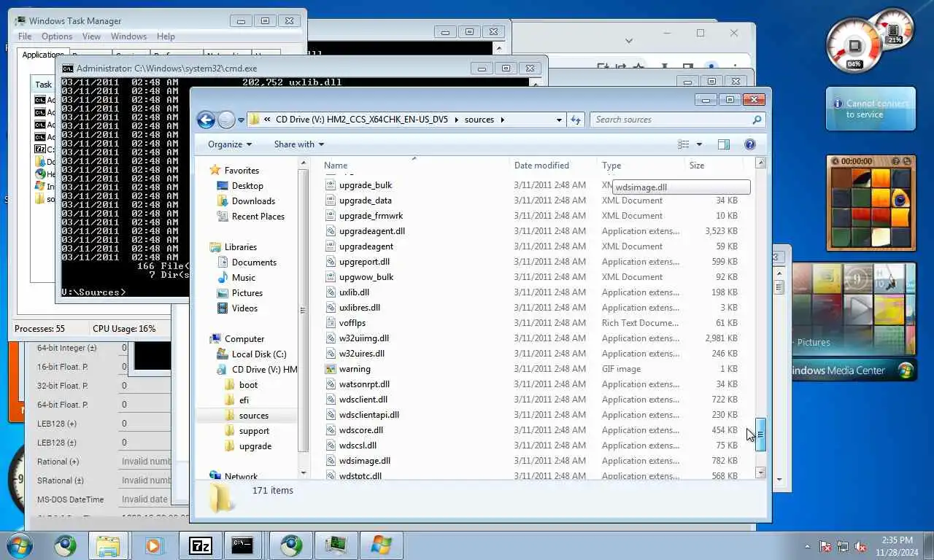Open the Music library
The height and width of the screenshot is (560, 934).
pyautogui.click(x=243, y=277)
